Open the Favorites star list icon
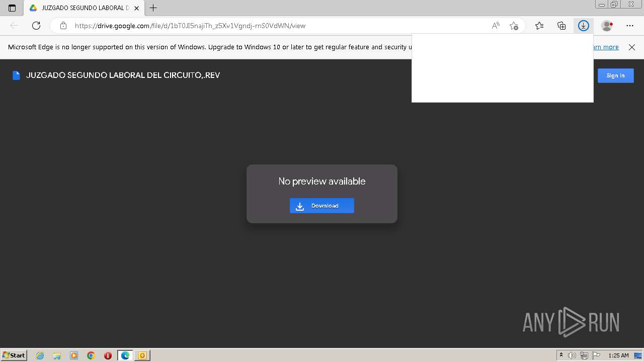The image size is (644, 362). pos(539,26)
